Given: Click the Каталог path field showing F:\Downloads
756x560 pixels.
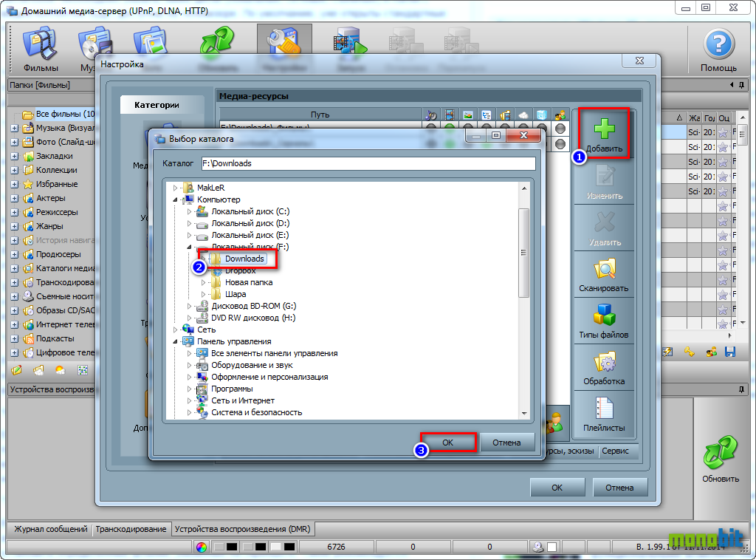Looking at the screenshot, I should (x=368, y=163).
